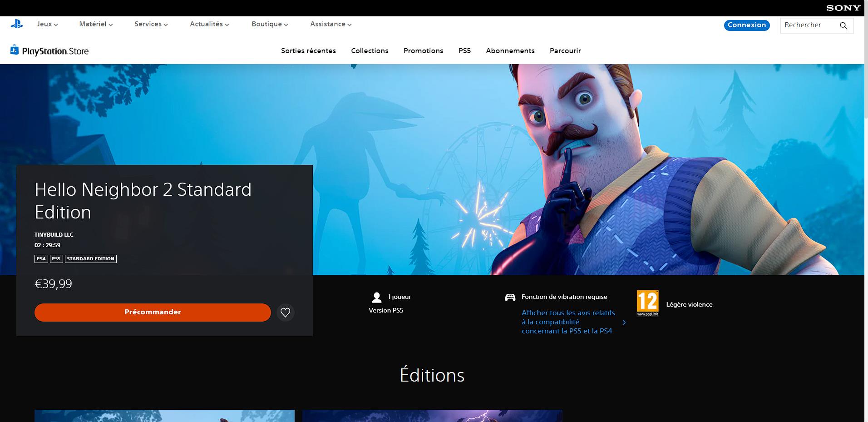
Task: Click the search magnifier icon
Action: pos(843,25)
